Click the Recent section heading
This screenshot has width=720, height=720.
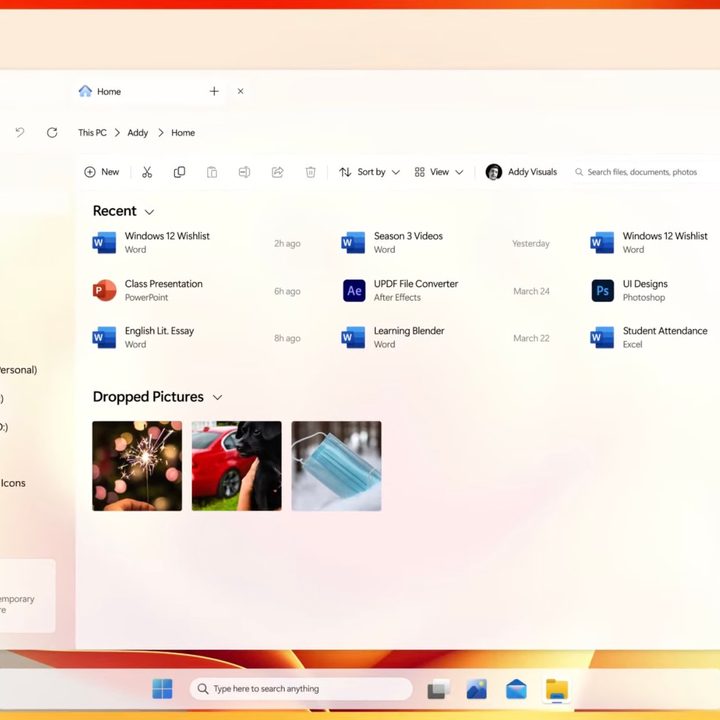click(114, 211)
